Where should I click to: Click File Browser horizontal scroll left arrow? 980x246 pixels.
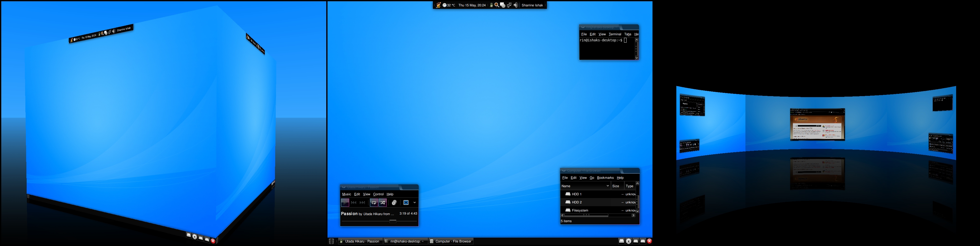coord(562,215)
